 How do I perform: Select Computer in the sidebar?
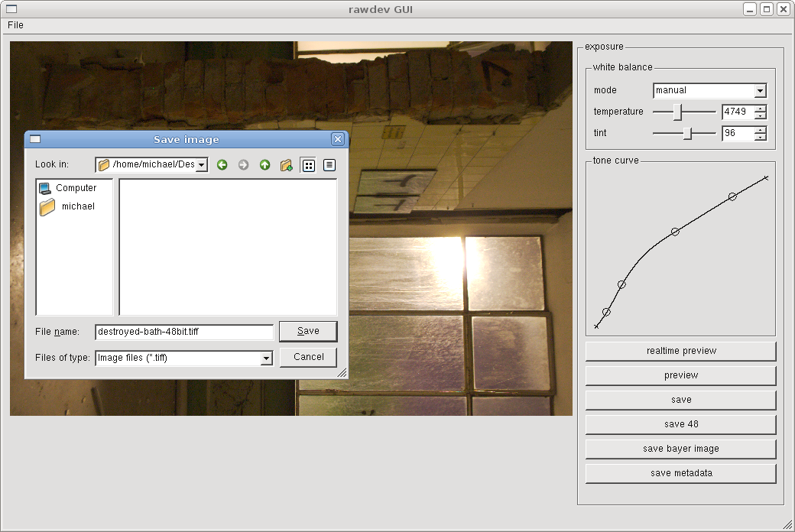click(x=75, y=188)
